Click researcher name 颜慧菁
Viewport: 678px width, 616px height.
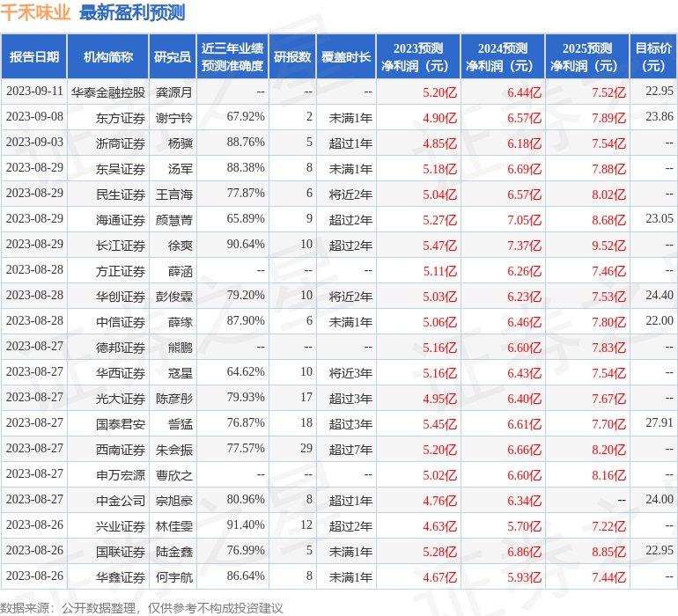coord(173,220)
